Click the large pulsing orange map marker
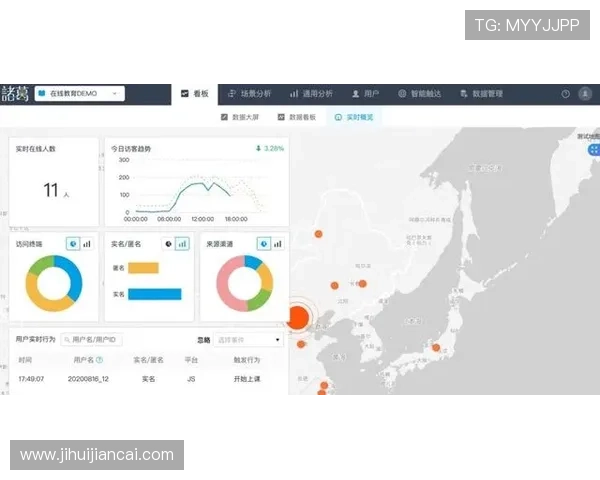The width and height of the screenshot is (600, 480). coord(298,317)
